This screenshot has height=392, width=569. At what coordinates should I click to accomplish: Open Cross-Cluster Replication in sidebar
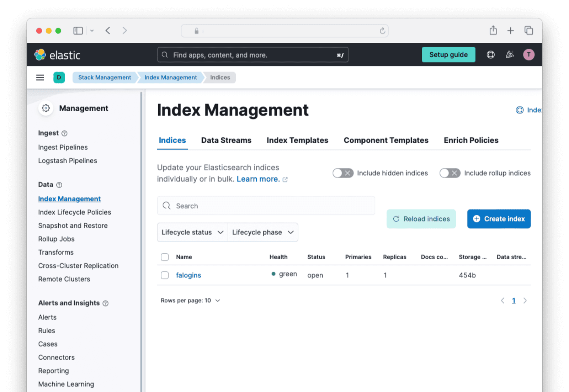tap(78, 266)
